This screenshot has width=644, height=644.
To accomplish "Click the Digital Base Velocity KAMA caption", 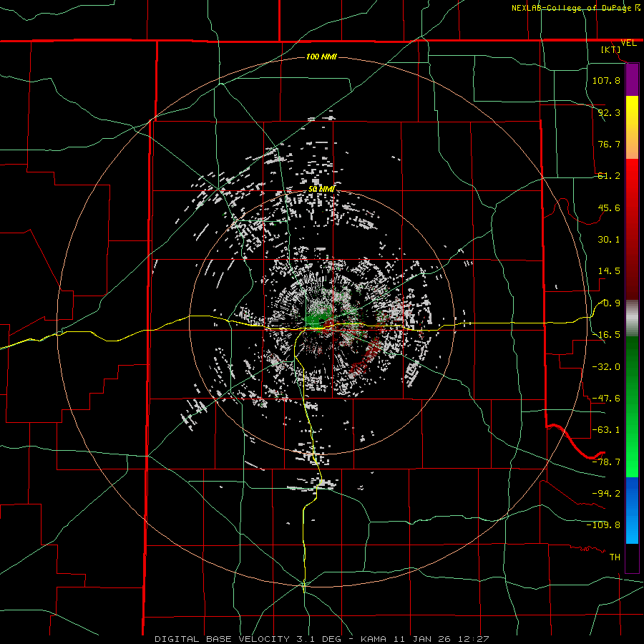I will coord(321,639).
